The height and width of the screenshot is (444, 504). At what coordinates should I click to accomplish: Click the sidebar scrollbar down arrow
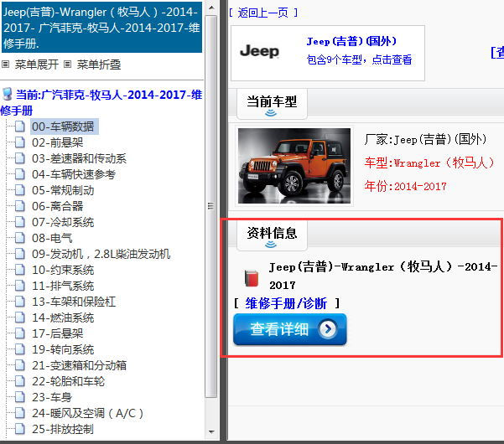(x=211, y=432)
